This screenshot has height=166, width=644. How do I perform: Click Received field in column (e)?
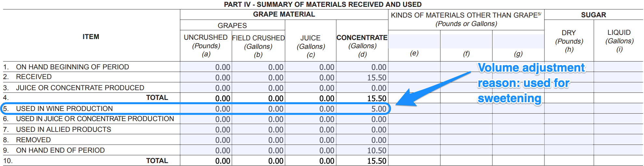click(414, 77)
